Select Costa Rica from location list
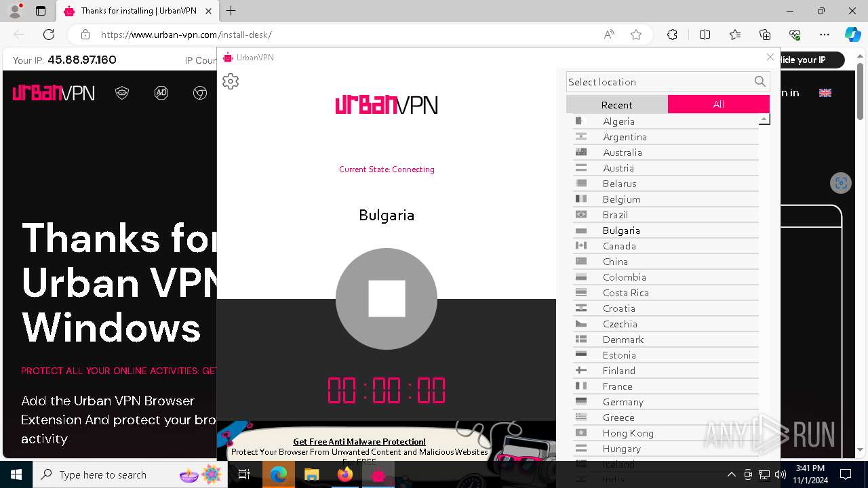This screenshot has width=868, height=488. click(666, 293)
